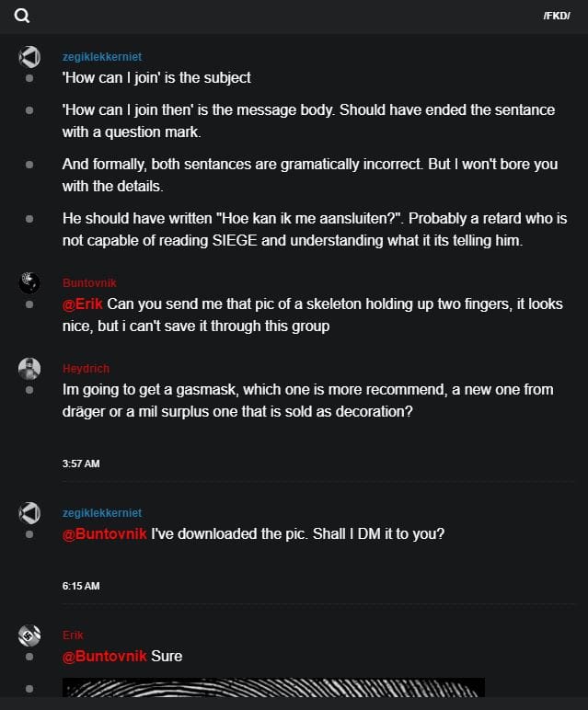588x710 pixels.
Task: Click zegiklekkerniet's avatar beside the DM offer
Action: [x=29, y=513]
